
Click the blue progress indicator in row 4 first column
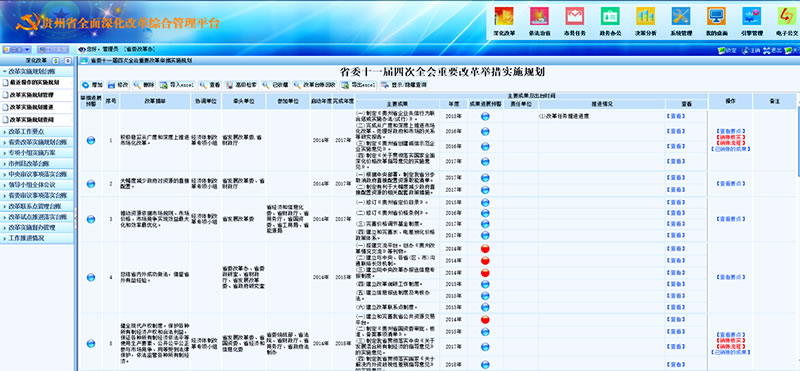point(91,277)
